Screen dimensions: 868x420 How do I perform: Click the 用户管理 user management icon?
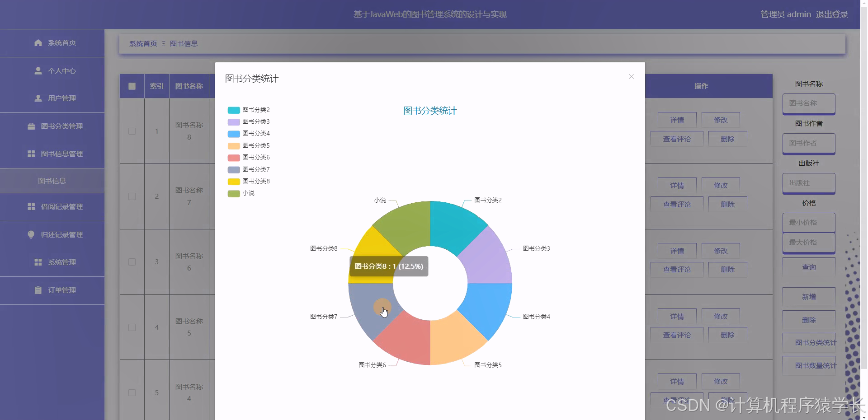pos(38,98)
